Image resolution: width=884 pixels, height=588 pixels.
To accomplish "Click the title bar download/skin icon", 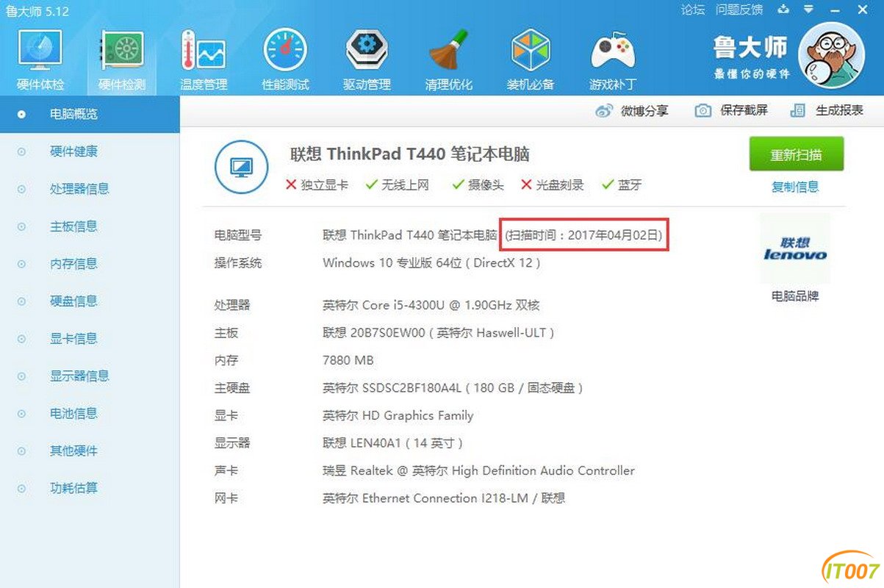I will pos(783,10).
